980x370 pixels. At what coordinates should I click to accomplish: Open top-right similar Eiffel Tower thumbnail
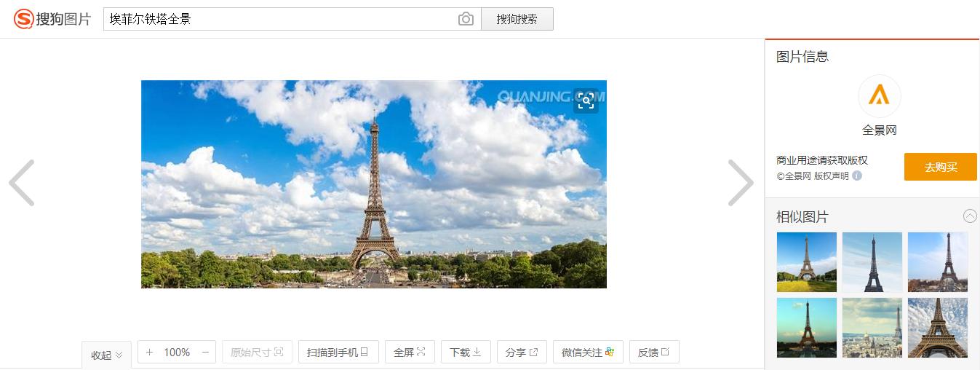[x=938, y=262]
